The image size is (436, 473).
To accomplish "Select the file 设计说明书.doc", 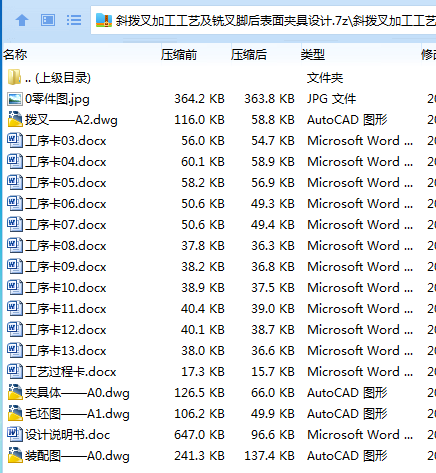I will pyautogui.click(x=68, y=435).
